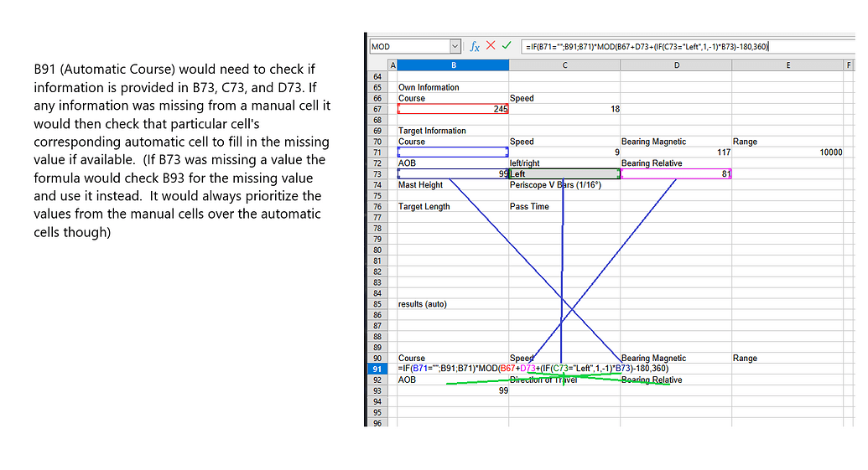Click 'left/right' label cell
868x470 pixels.
pyautogui.click(x=524, y=163)
